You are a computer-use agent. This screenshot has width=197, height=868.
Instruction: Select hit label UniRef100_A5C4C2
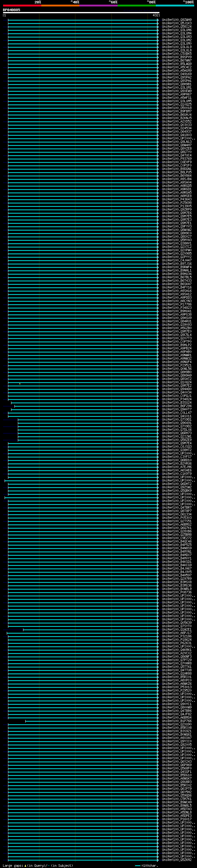point(177,67)
